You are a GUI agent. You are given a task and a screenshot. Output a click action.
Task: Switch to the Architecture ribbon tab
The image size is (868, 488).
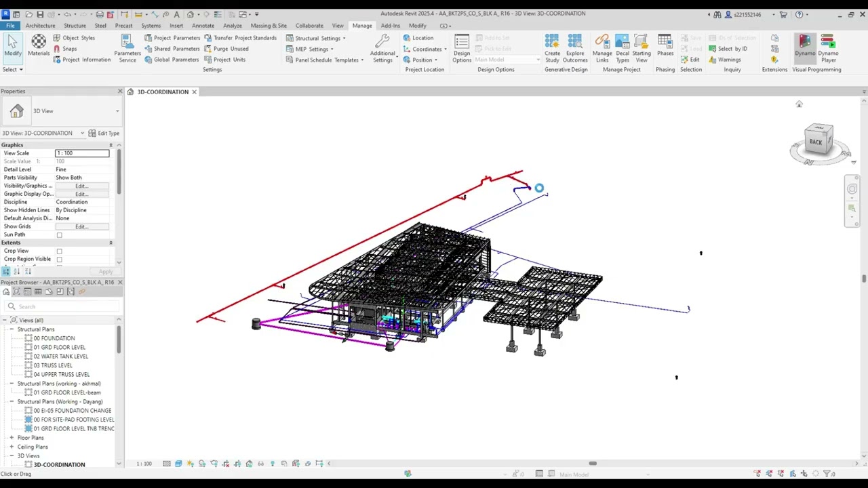(x=40, y=26)
